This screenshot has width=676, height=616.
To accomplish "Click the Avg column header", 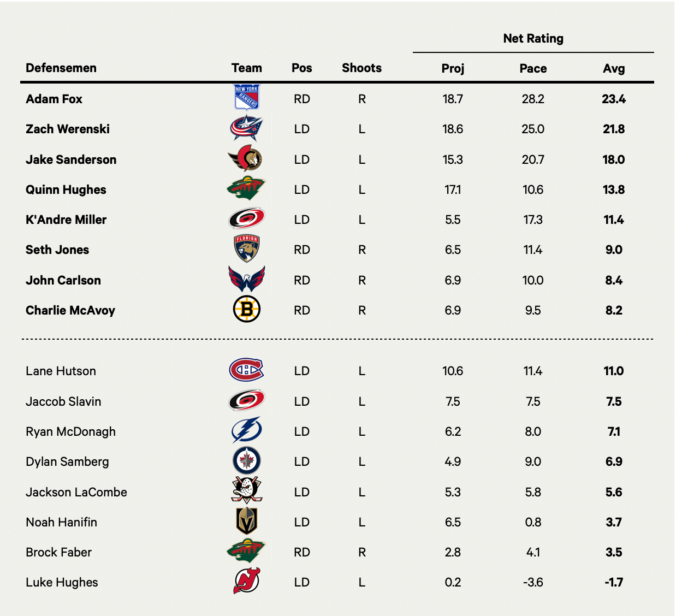I will pyautogui.click(x=614, y=68).
